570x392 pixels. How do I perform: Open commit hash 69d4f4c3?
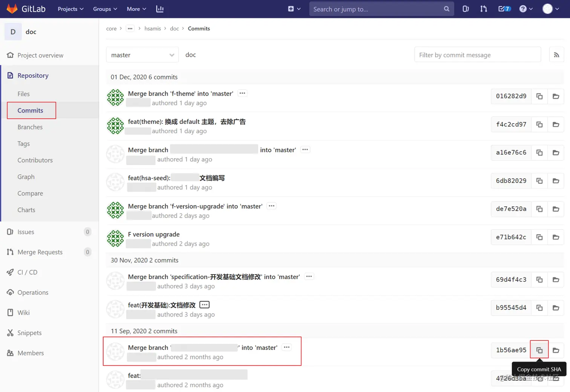tap(511, 280)
